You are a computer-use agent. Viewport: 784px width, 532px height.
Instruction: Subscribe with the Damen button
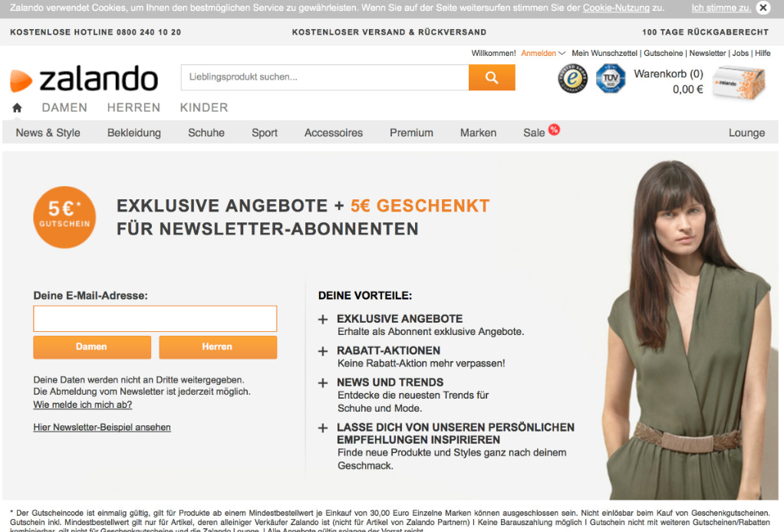[92, 346]
